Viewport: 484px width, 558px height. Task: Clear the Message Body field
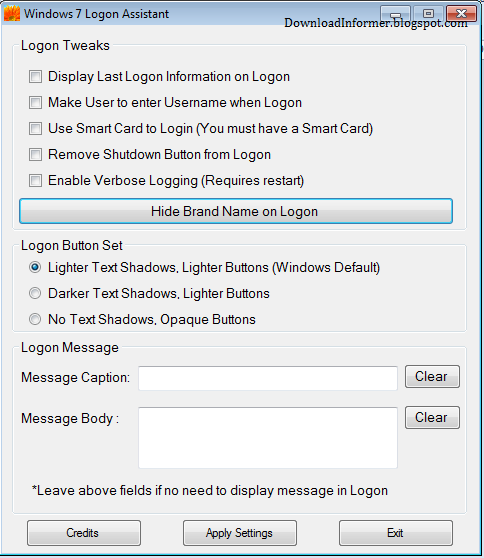click(432, 417)
